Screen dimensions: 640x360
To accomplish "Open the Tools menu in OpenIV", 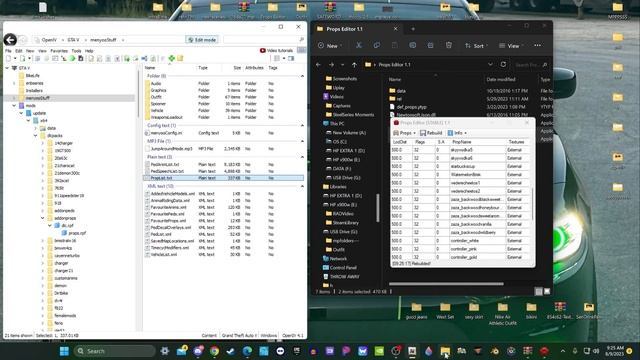I will [76, 51].
